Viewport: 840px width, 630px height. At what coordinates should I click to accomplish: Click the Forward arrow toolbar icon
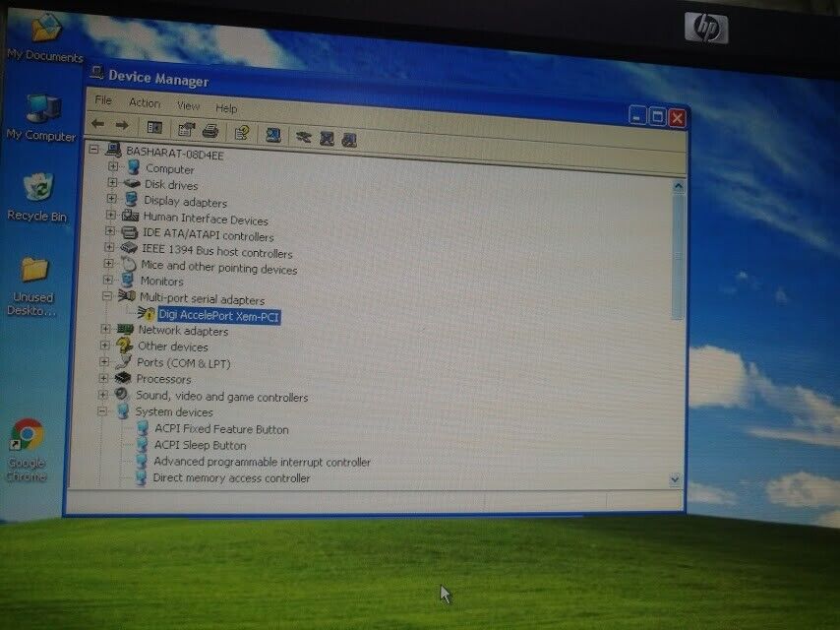click(x=122, y=125)
